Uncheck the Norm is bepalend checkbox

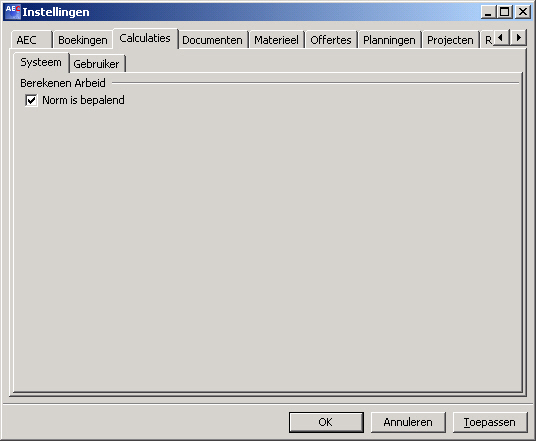[x=31, y=101]
